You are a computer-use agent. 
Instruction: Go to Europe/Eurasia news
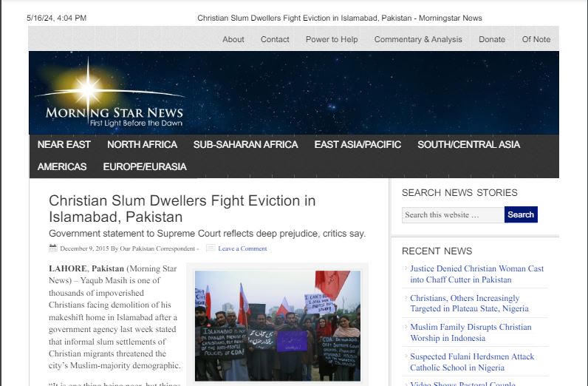[x=145, y=166]
